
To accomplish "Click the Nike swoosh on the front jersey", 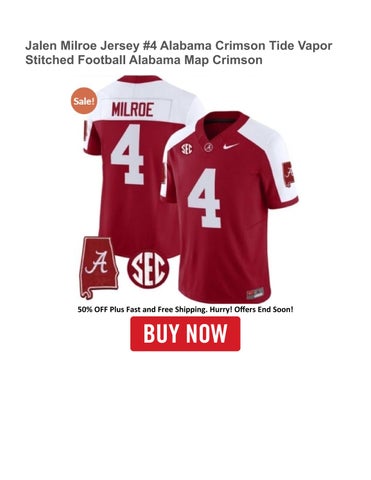I will point(231,146).
